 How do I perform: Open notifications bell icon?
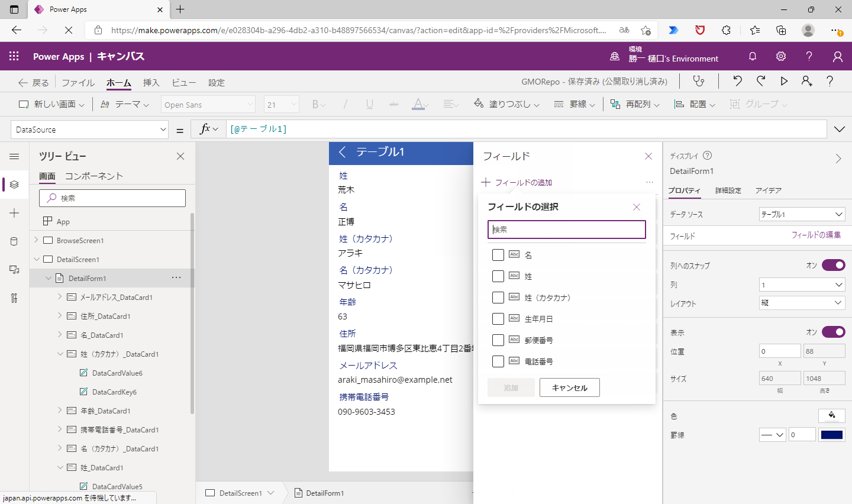pos(753,56)
